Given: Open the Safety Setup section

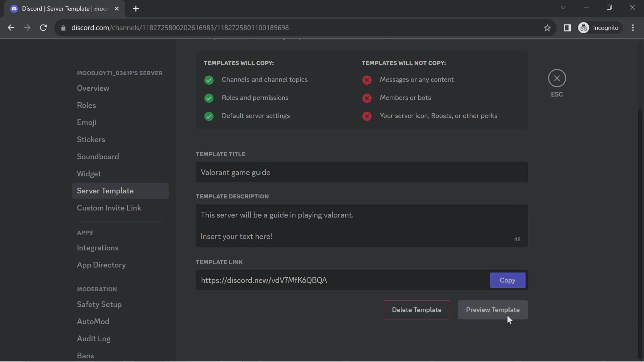Looking at the screenshot, I should point(99,304).
